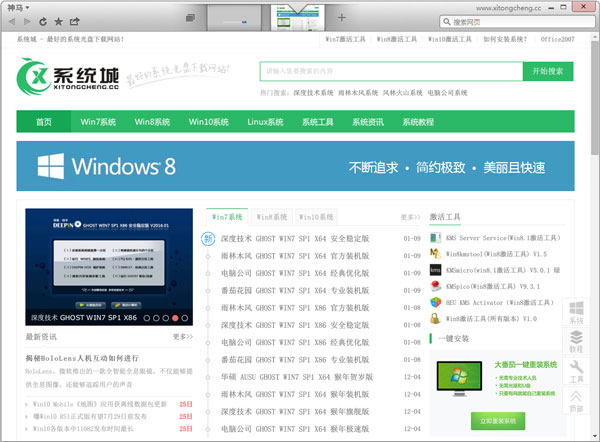This screenshot has width=600, height=442.
Task: Open 电脑公司 GHOST WIN7 SP1 X64 经典优化版
Action: (295, 273)
